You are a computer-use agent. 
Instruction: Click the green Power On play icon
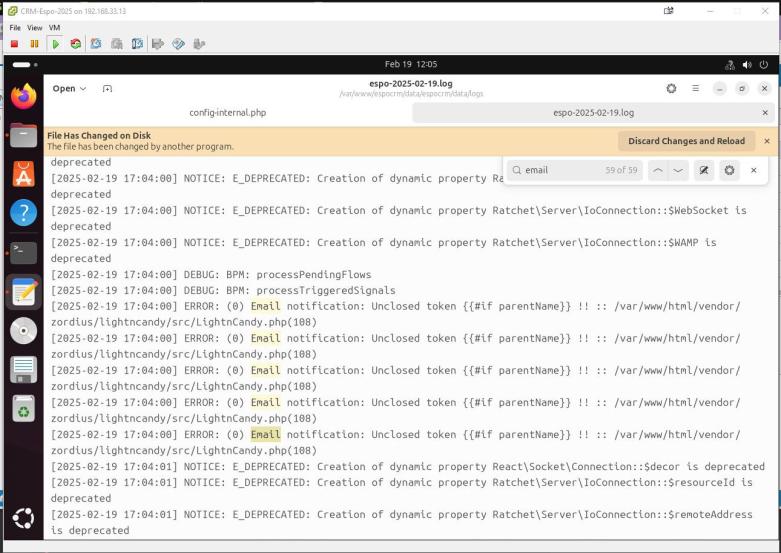[55, 44]
